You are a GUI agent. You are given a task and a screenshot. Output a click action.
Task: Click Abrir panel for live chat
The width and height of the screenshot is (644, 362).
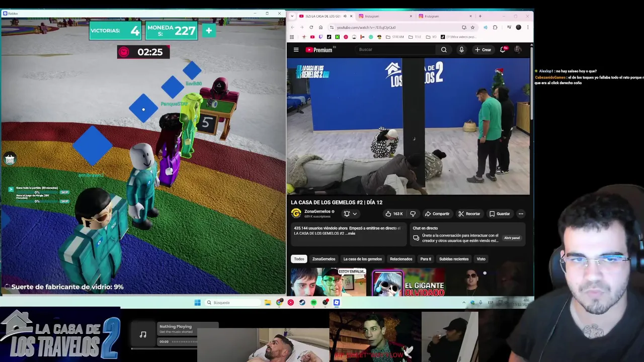click(x=512, y=238)
